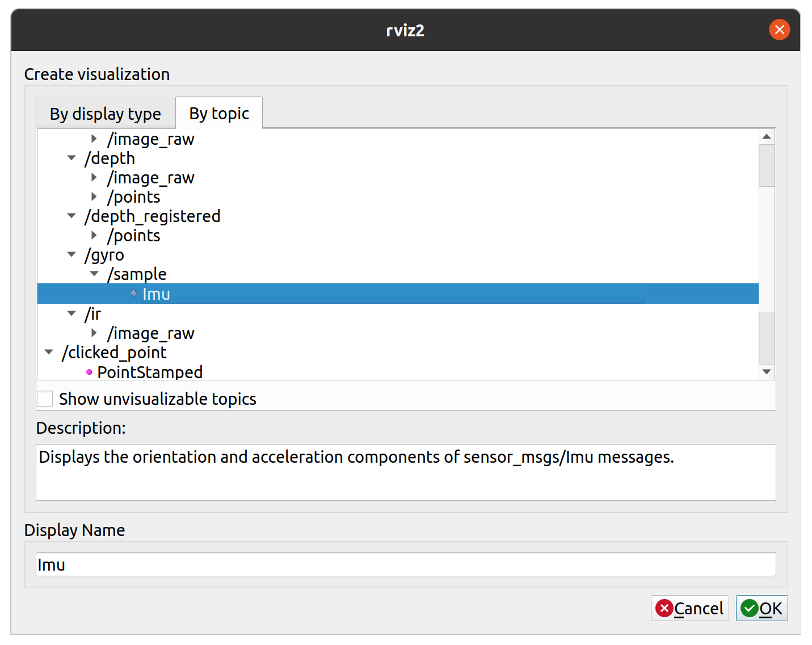The image size is (812, 645).
Task: Select the /depth_registered tree item
Action: (x=152, y=216)
